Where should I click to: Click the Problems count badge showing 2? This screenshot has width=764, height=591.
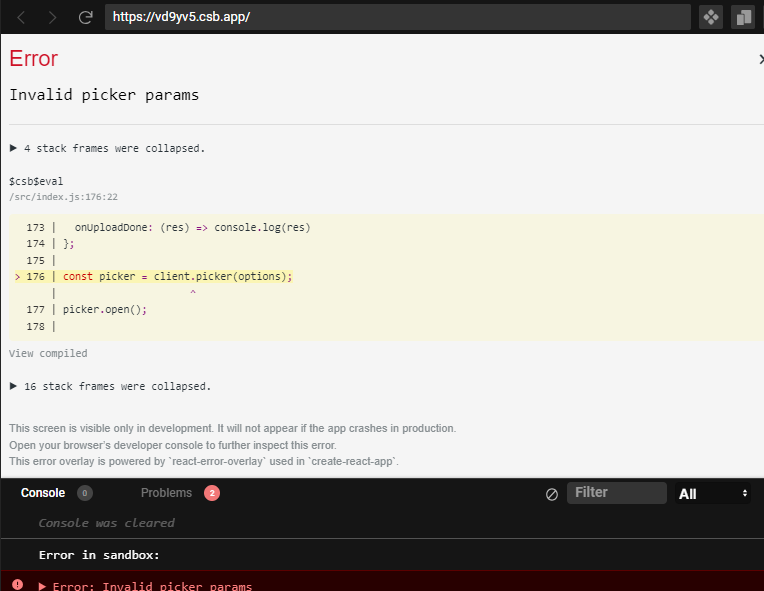[212, 493]
